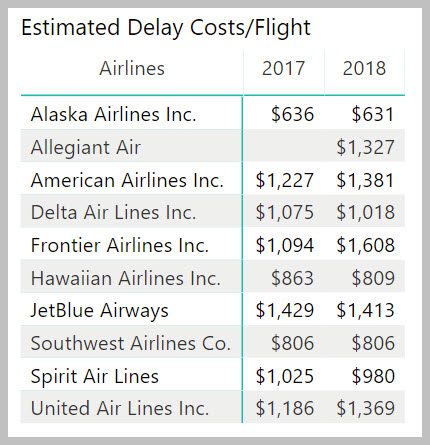Select the $1,186 United 2017 cell
This screenshot has height=445, width=430.
click(x=285, y=408)
